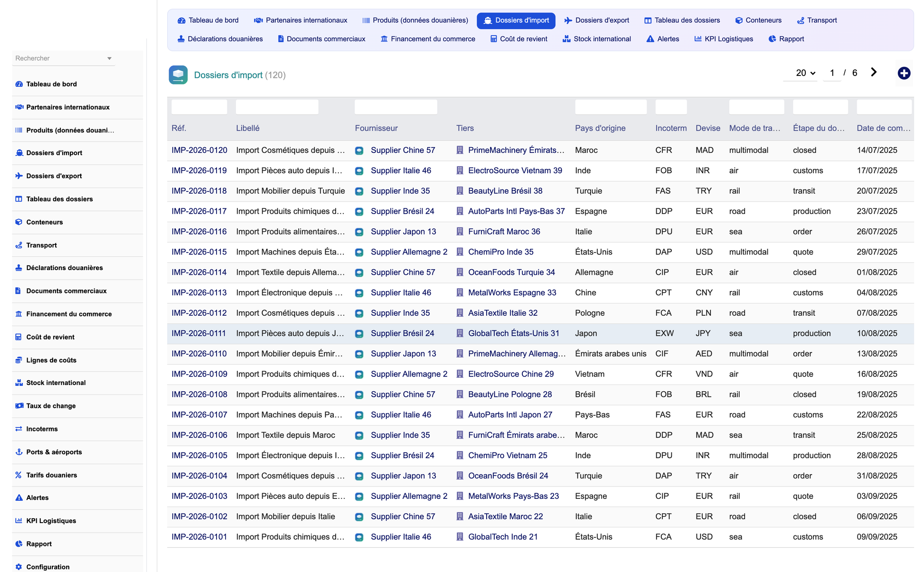Click the Taux de change money icon
The width and height of the screenshot is (924, 572).
coord(19,406)
